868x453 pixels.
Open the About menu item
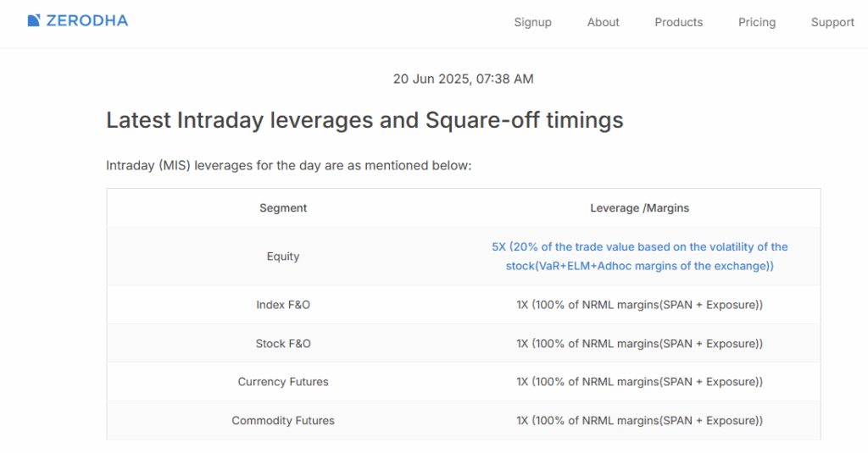pos(603,22)
